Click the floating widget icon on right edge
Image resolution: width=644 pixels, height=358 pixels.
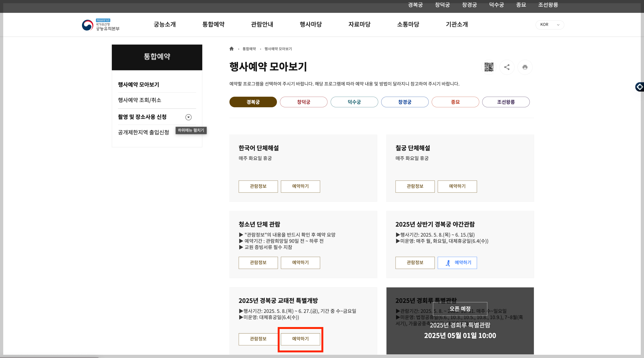[x=640, y=87]
